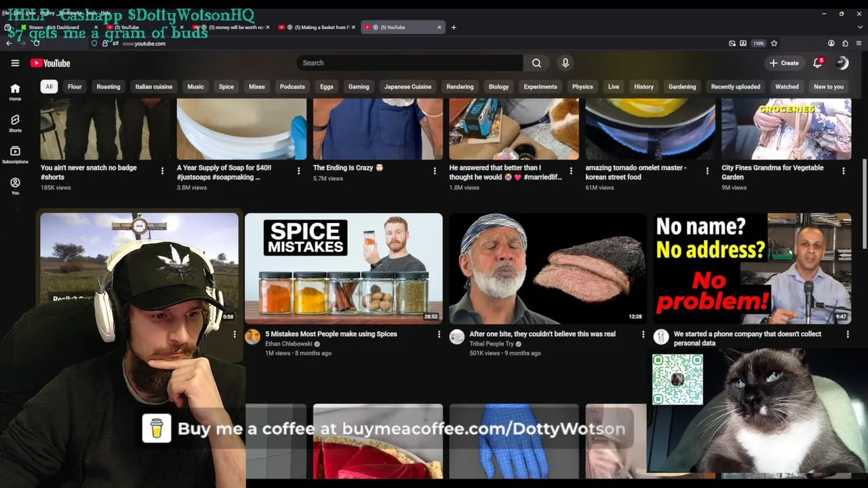Viewport: 868px width, 488px height.
Task: Bookmark this page with the star
Action: [774, 43]
